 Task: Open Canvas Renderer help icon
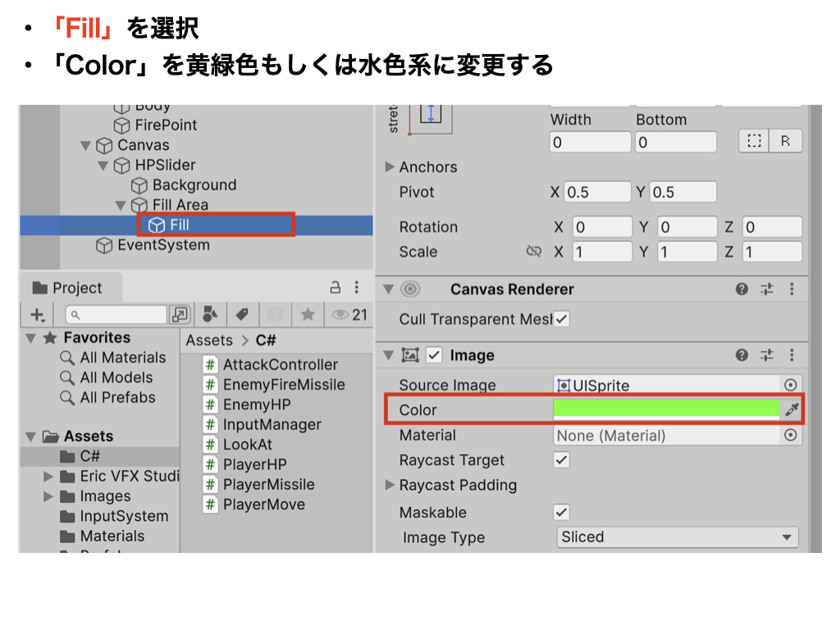(x=742, y=290)
